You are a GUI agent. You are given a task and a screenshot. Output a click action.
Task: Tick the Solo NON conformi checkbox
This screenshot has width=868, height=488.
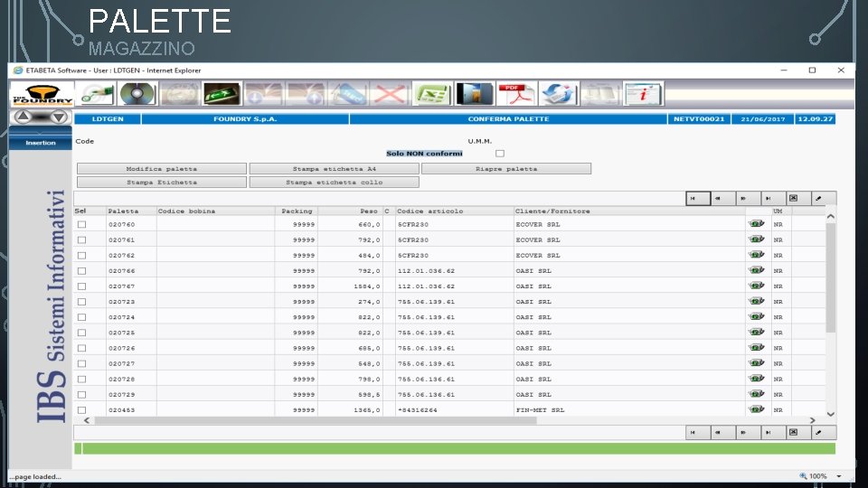tap(500, 154)
